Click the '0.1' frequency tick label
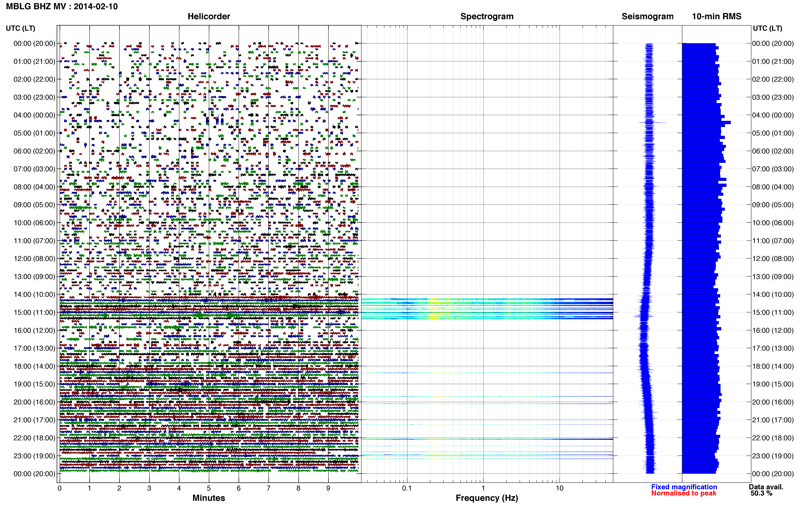812x508 pixels. 407,488
